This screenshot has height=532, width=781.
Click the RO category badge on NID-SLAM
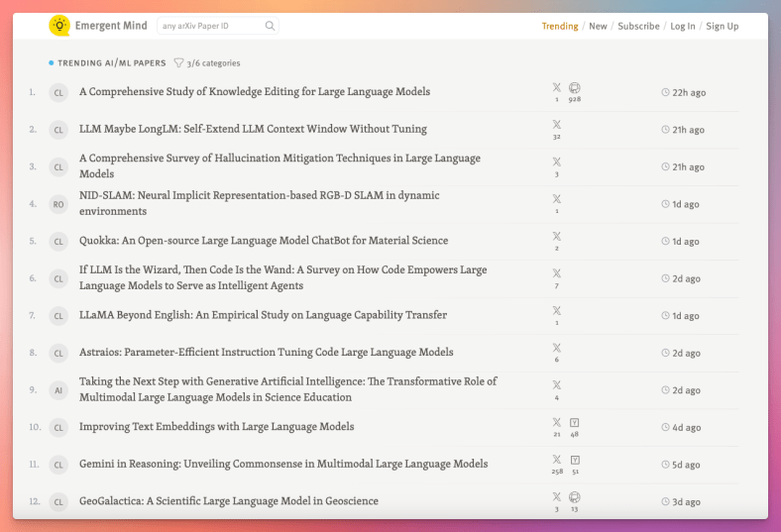click(58, 204)
